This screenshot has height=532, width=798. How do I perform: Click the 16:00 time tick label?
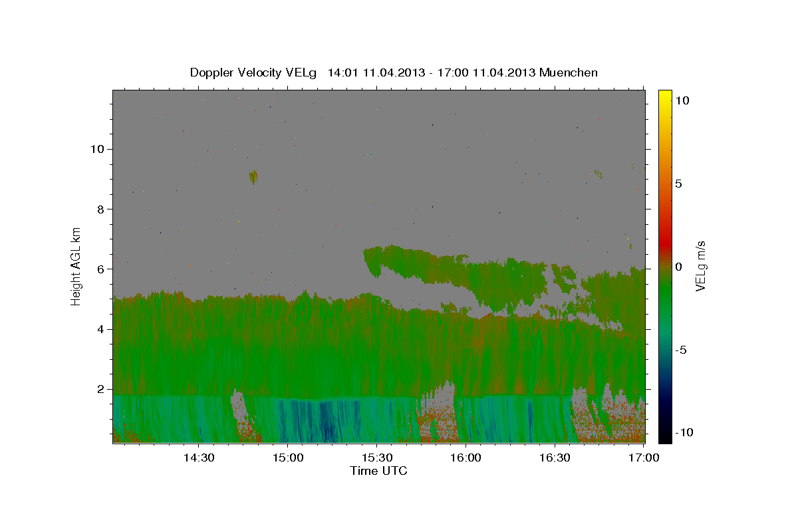465,458
